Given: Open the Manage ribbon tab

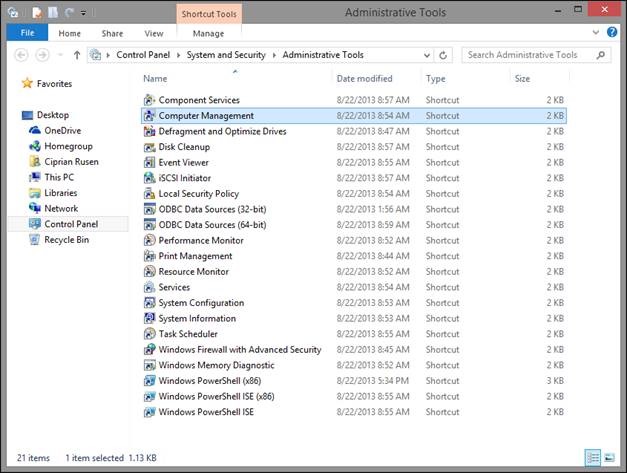Looking at the screenshot, I should pyautogui.click(x=208, y=34).
